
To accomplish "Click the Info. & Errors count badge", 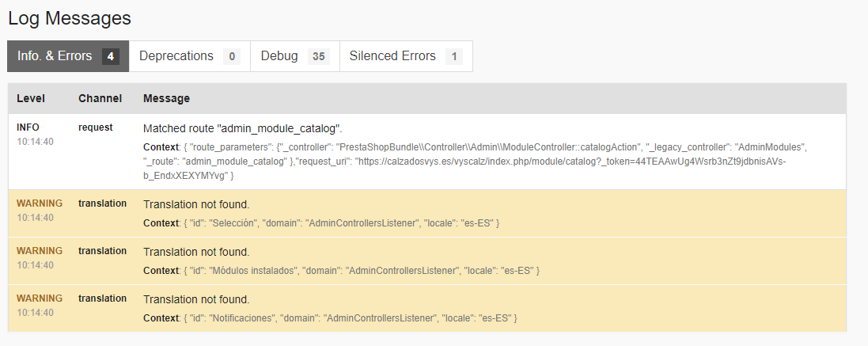I will coord(111,57).
